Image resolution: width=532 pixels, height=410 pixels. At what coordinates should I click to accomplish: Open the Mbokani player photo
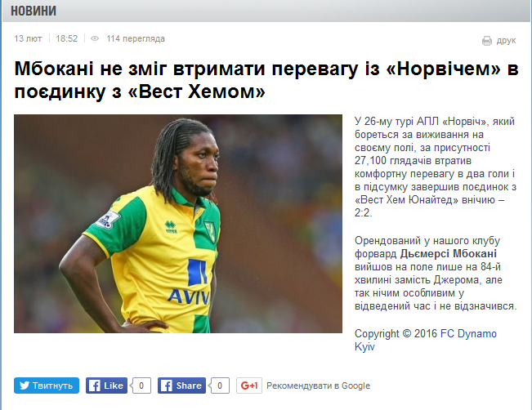(178, 224)
